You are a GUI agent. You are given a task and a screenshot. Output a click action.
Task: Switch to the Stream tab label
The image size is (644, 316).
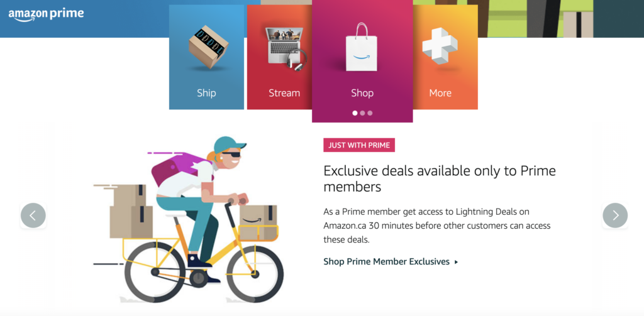tap(284, 93)
